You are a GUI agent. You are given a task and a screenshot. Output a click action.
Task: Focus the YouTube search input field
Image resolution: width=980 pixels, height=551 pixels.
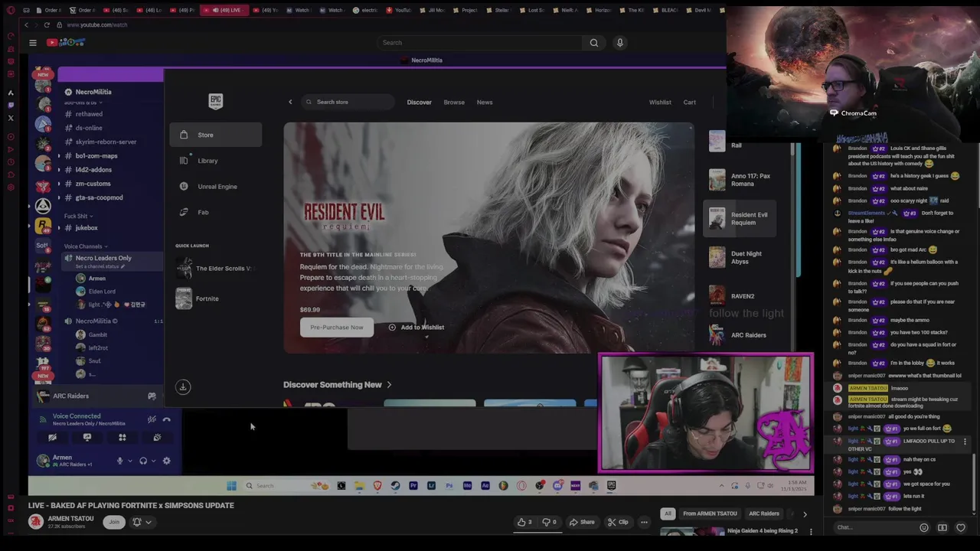coord(479,43)
